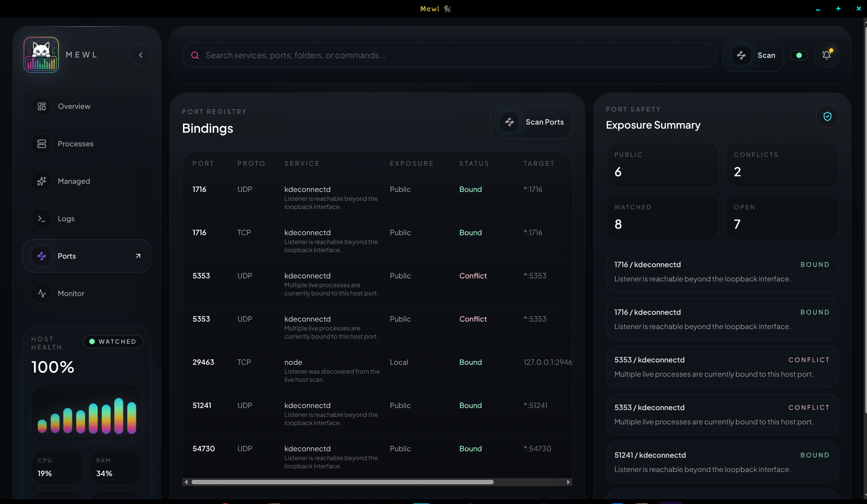The image size is (867, 504).
Task: Open the notifications bell icon
Action: 827,55
